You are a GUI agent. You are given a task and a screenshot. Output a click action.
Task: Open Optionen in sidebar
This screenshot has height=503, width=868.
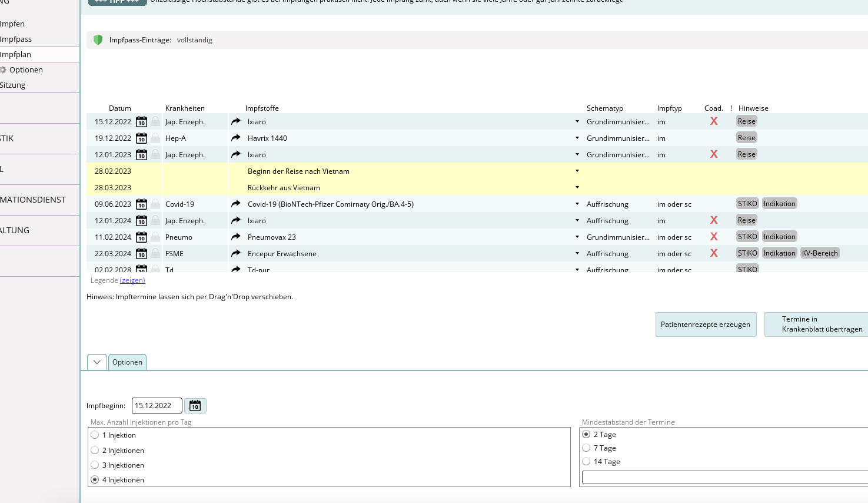tap(26, 70)
